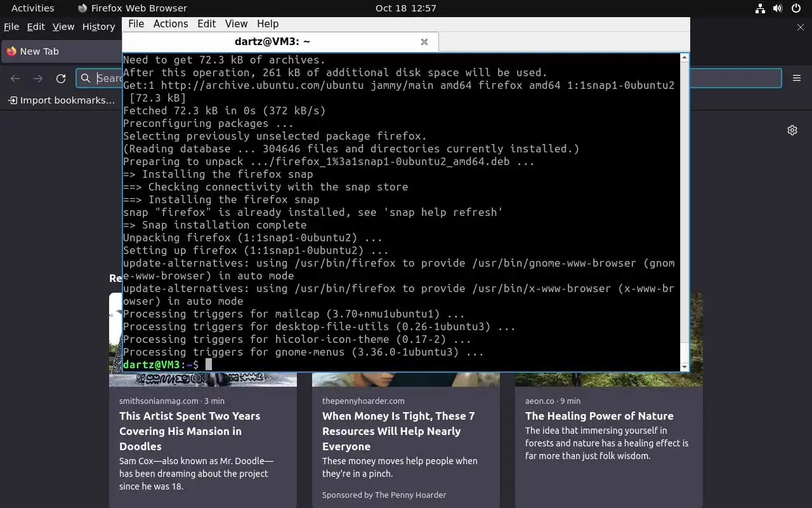This screenshot has width=812, height=508.
Task: Open Firefox Web Browser app menu
Action: point(133,8)
